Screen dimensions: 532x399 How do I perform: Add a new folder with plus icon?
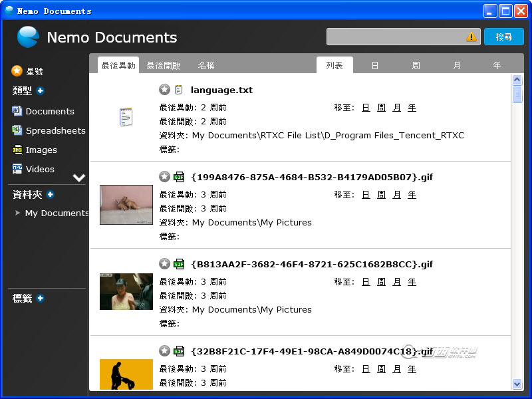pyautogui.click(x=51, y=194)
